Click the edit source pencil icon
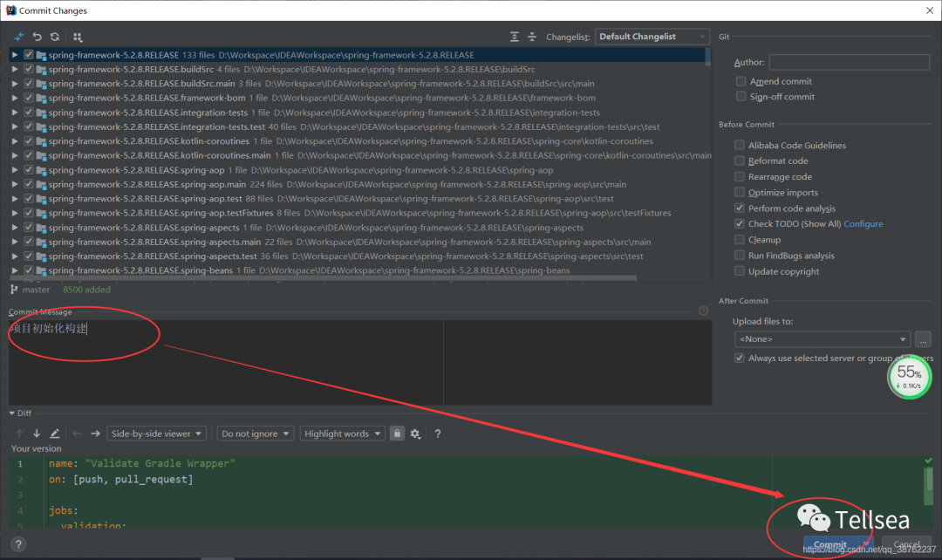This screenshot has height=560, width=942. [x=55, y=434]
